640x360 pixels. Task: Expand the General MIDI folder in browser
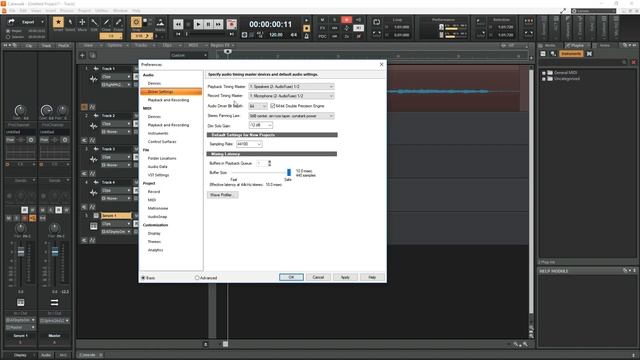point(544,73)
